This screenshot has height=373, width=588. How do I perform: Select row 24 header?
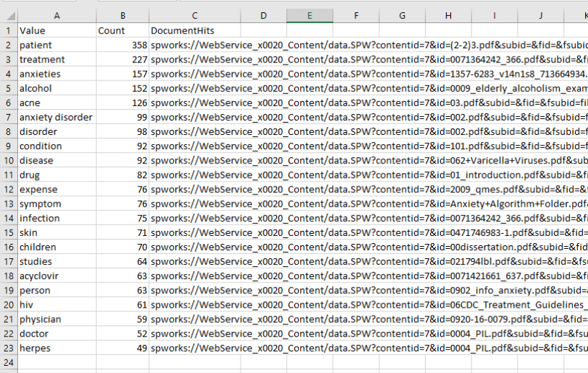click(8, 362)
